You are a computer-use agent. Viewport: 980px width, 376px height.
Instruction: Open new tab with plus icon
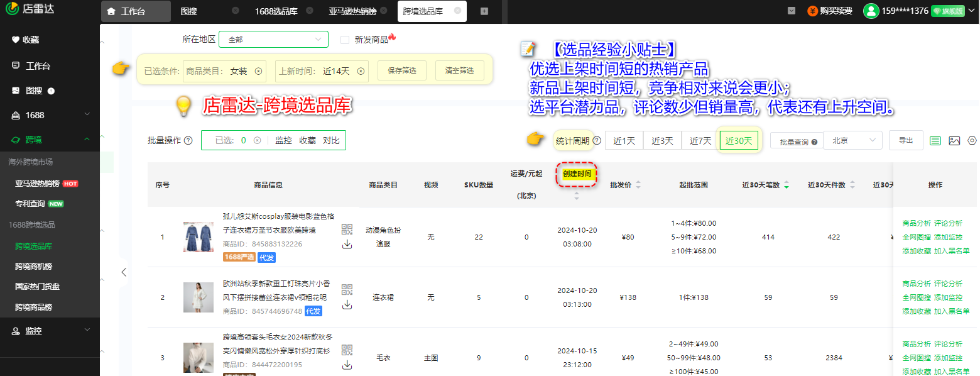click(x=484, y=11)
